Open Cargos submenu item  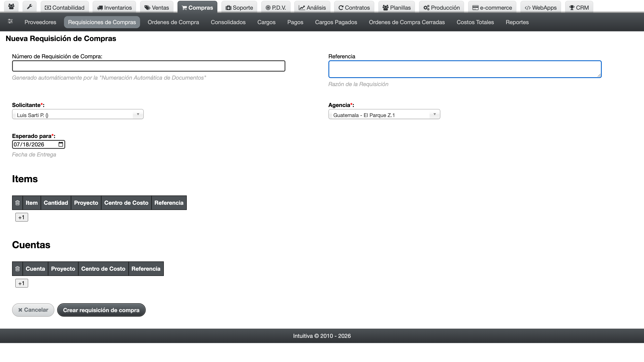click(x=266, y=22)
